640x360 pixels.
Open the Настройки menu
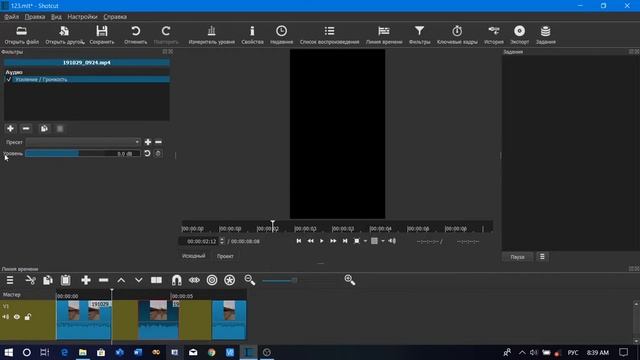click(x=82, y=17)
